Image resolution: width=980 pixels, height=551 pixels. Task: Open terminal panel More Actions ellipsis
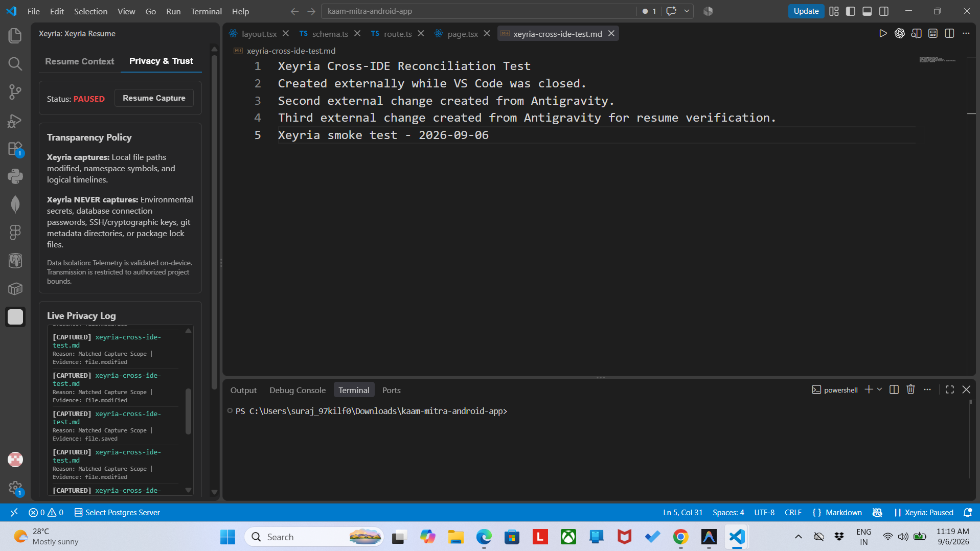click(x=927, y=389)
